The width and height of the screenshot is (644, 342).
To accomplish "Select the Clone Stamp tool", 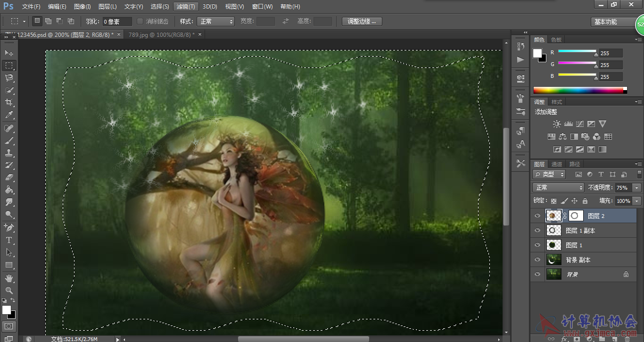I will pos(9,153).
